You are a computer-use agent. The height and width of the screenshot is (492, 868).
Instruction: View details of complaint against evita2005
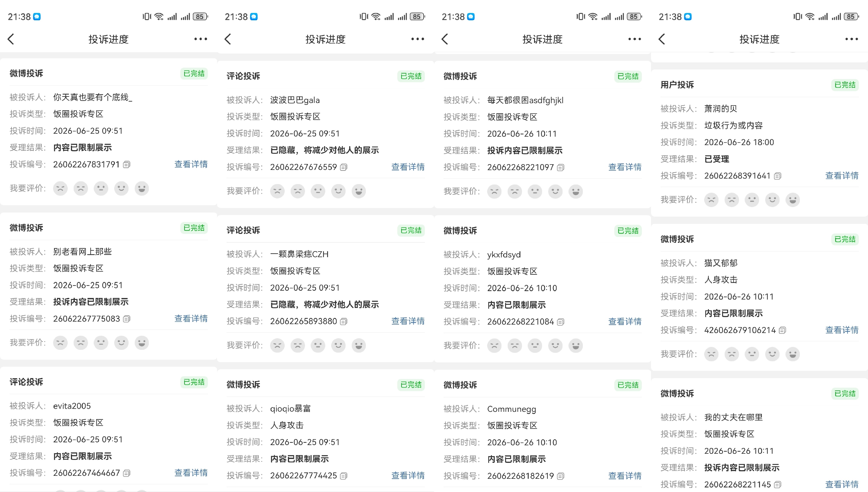191,473
